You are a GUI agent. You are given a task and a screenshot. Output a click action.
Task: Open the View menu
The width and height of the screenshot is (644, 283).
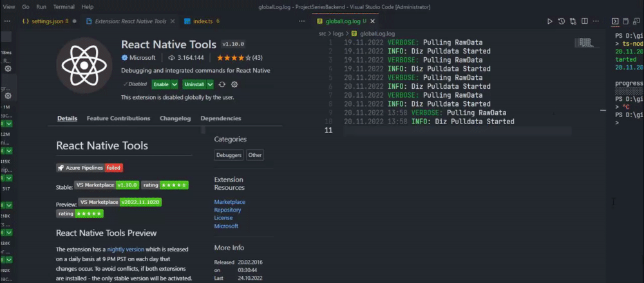point(8,7)
